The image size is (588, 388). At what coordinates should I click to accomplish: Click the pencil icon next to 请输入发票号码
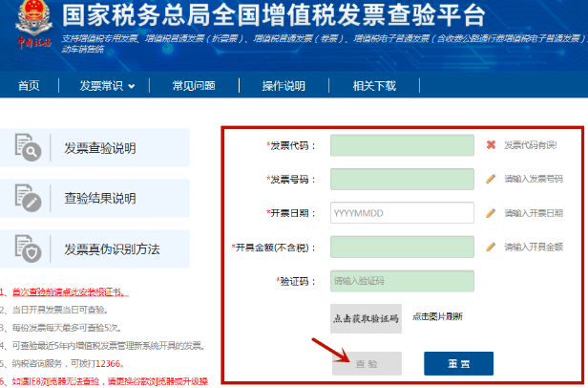(x=491, y=179)
